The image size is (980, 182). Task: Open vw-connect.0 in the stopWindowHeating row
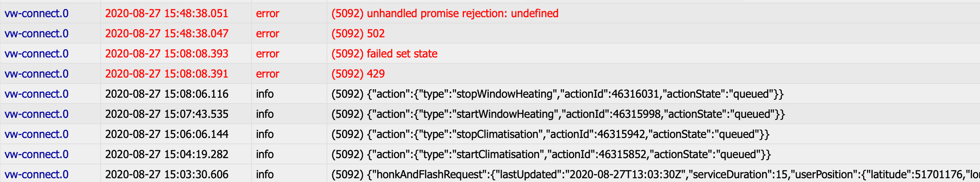coord(36,94)
